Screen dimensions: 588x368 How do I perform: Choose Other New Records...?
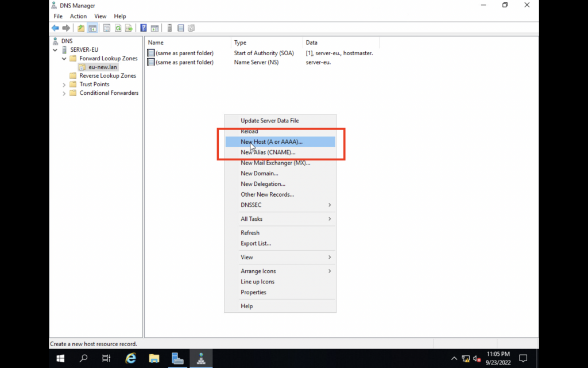click(280, 194)
